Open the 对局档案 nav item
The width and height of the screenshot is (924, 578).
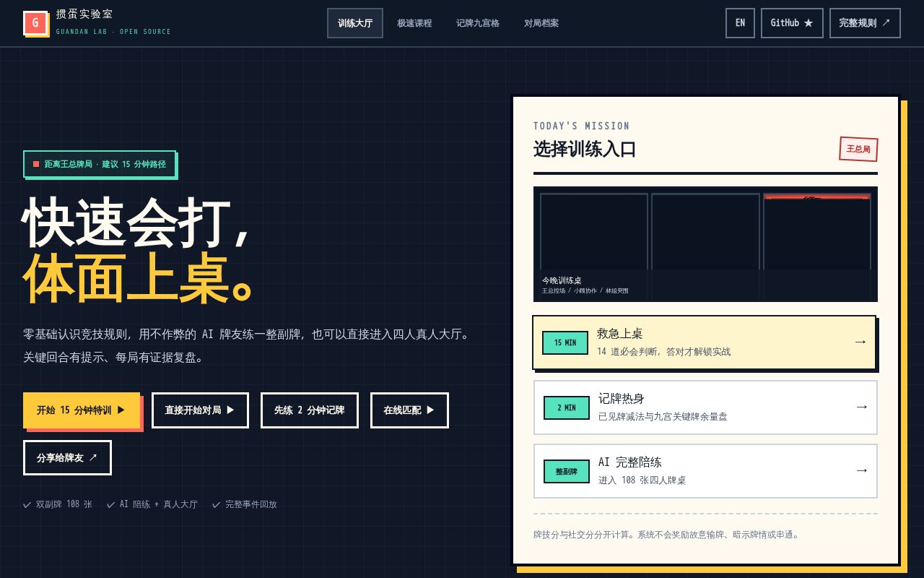click(541, 23)
